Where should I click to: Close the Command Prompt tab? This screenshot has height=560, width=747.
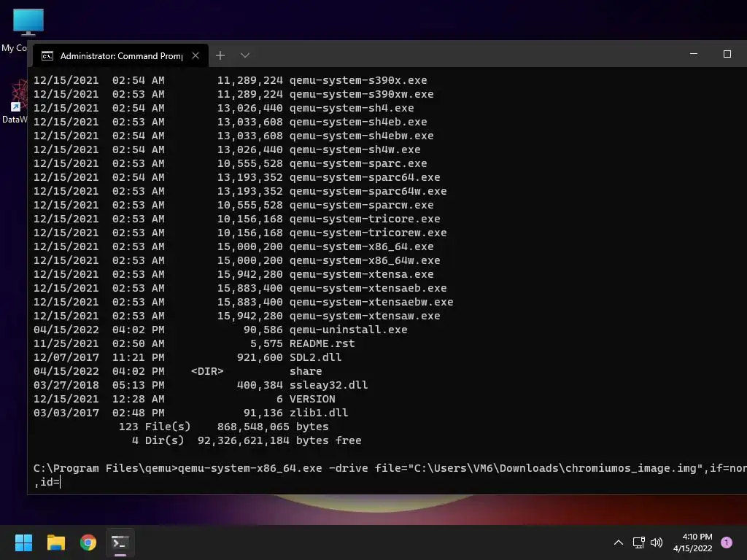pyautogui.click(x=196, y=55)
